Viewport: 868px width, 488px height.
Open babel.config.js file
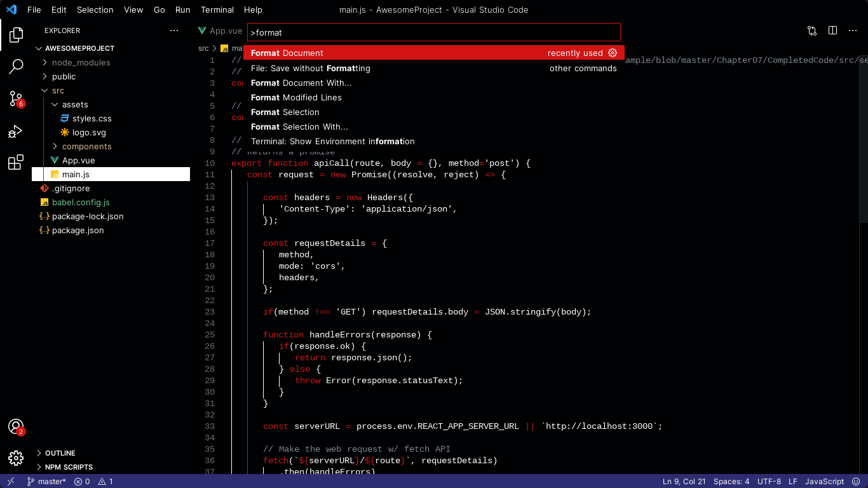111,202
